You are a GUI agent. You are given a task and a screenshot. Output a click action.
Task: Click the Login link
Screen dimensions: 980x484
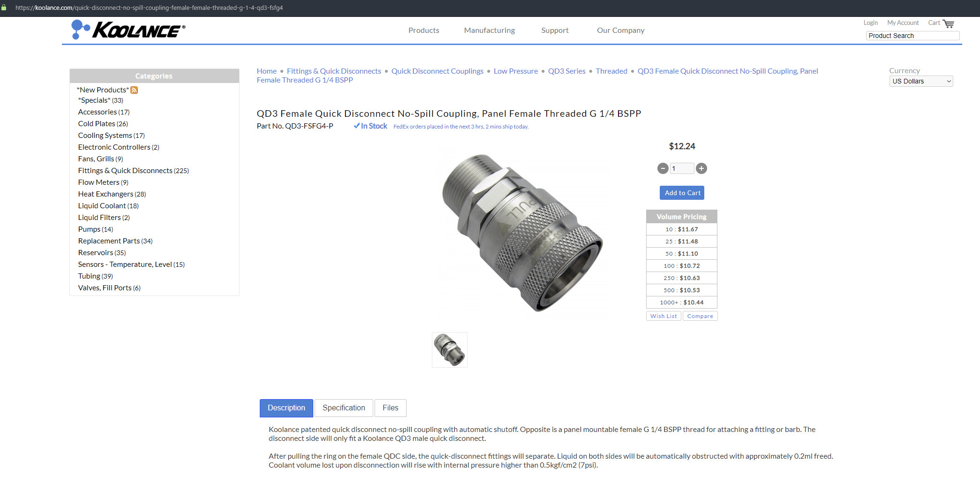point(871,23)
